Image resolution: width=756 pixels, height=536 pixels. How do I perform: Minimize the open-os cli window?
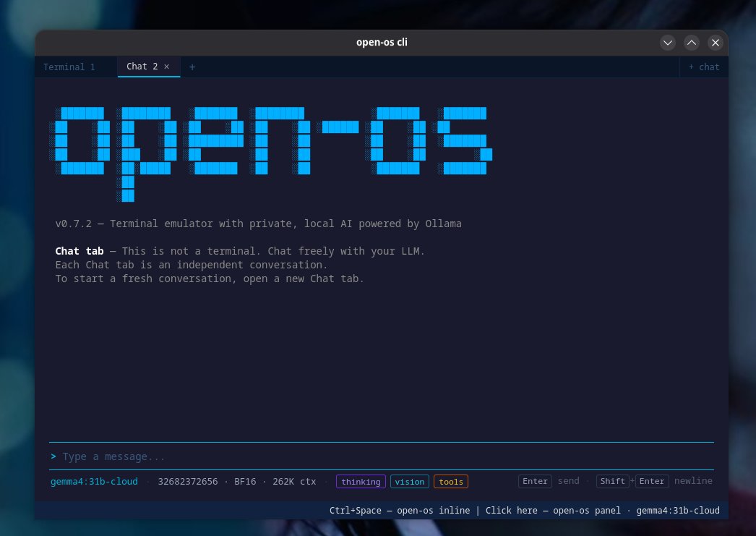click(668, 43)
